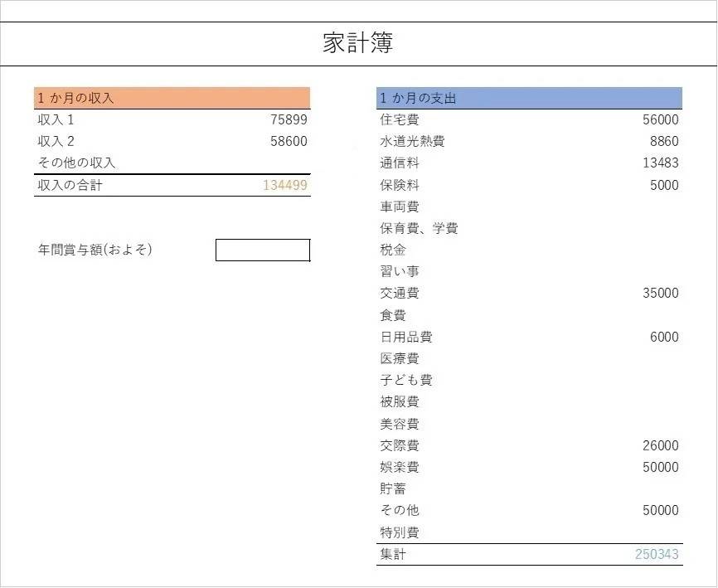Click the 特別費 label
This screenshot has width=718, height=588.
[400, 532]
